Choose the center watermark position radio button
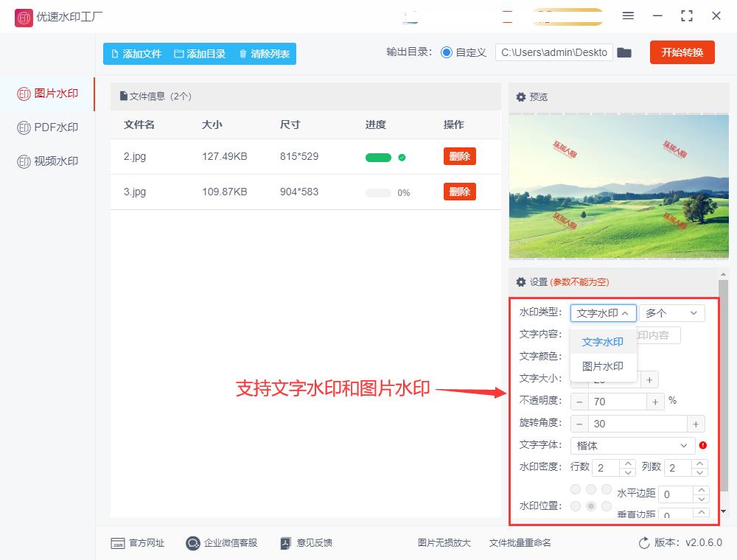The width and height of the screenshot is (737, 560). pos(590,505)
